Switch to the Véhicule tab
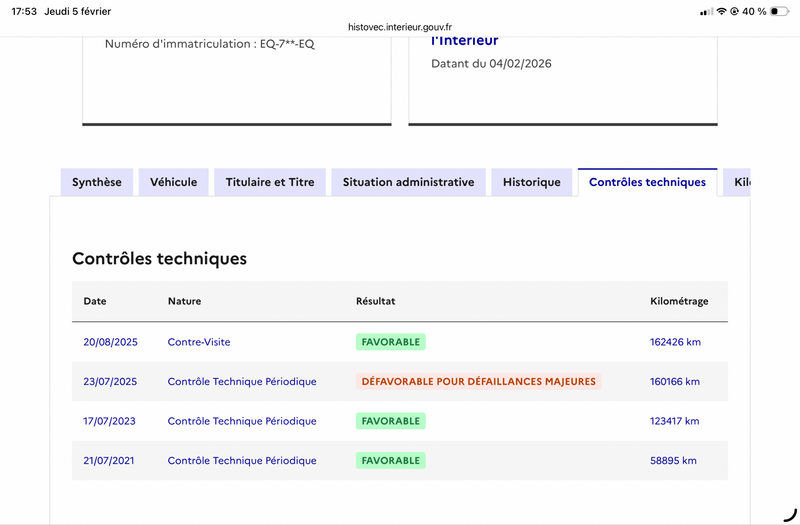Image resolution: width=800 pixels, height=525 pixels. 173,182
